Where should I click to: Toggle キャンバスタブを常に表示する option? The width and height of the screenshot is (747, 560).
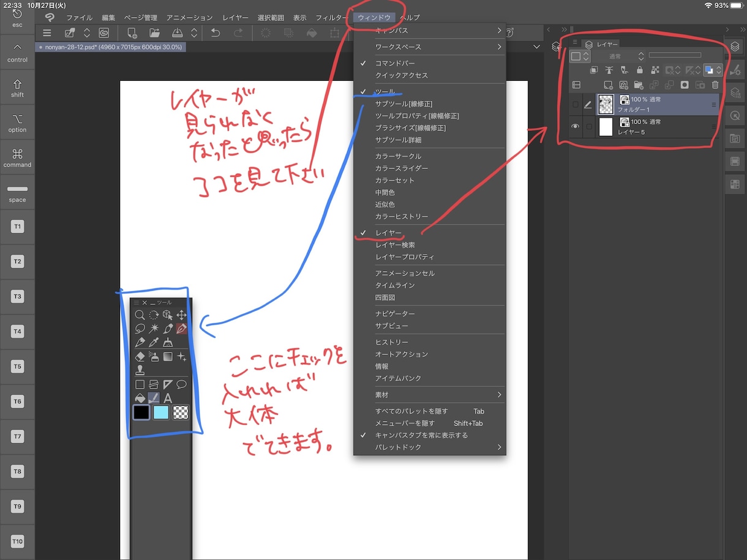tap(421, 435)
